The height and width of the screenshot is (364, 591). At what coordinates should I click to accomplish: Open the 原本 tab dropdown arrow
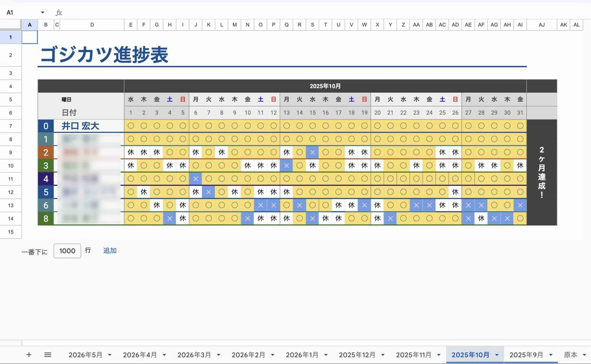(x=584, y=355)
